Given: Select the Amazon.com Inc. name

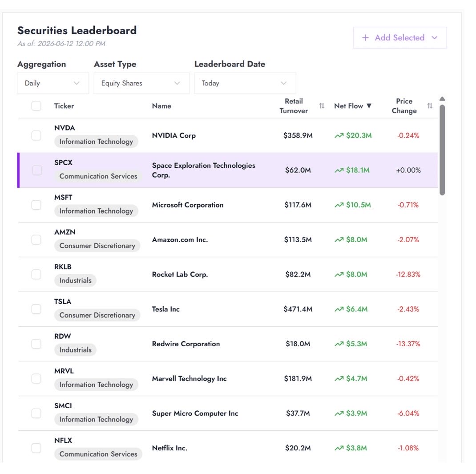Looking at the screenshot, I should (x=180, y=240).
